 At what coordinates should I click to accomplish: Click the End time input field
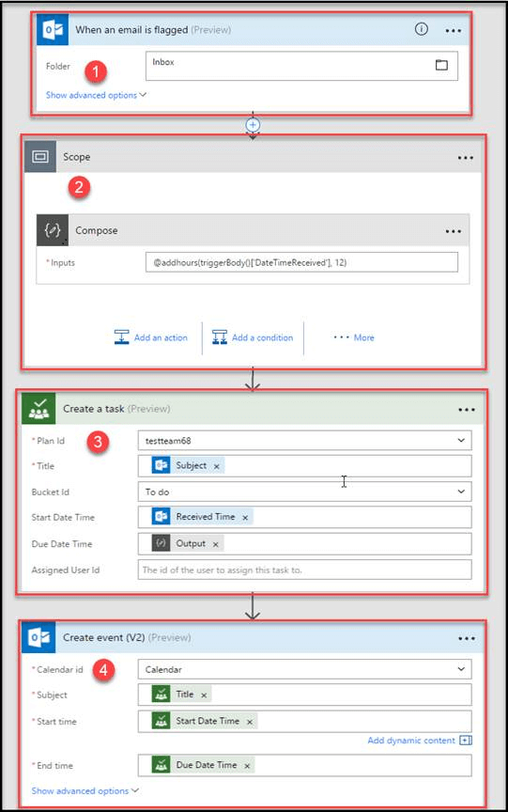tap(304, 765)
